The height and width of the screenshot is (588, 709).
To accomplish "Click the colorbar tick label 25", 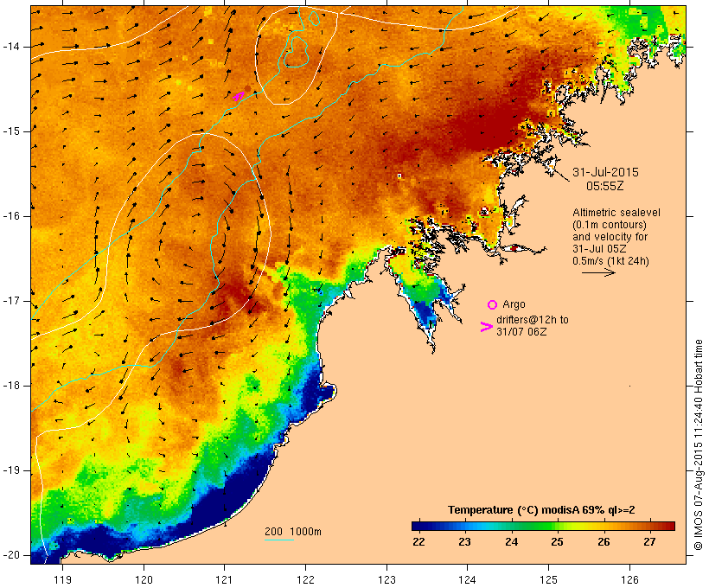I will click(x=557, y=542).
